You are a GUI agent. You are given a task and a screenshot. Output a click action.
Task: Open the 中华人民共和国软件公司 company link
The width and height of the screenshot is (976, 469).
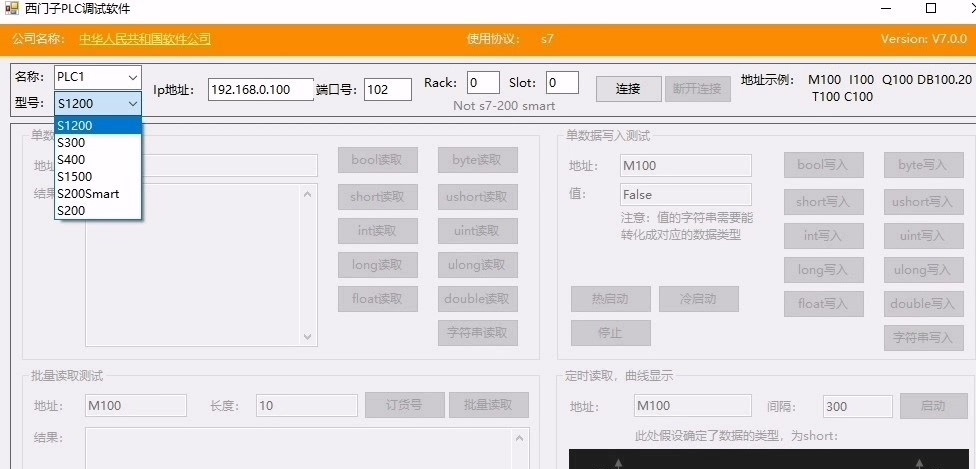coord(145,39)
